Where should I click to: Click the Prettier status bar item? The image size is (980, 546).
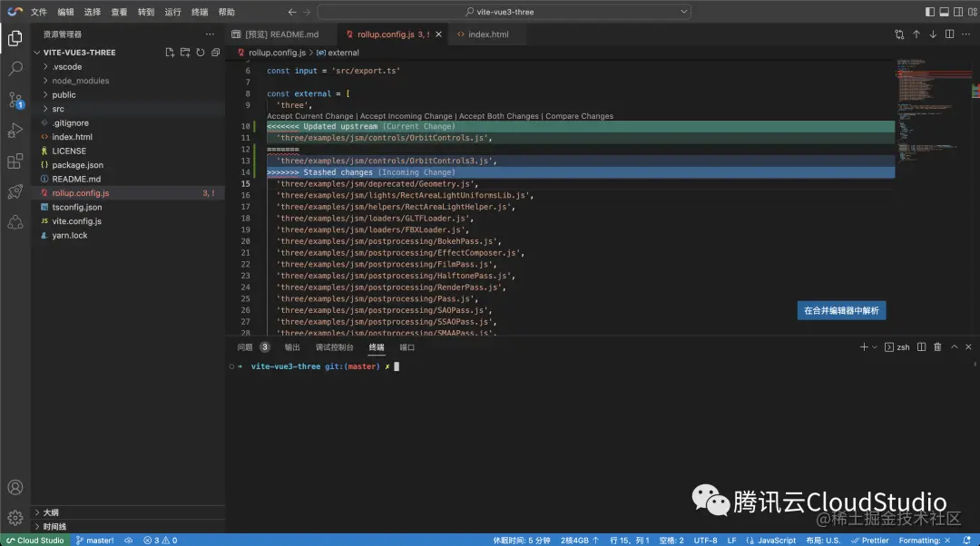[870, 541]
